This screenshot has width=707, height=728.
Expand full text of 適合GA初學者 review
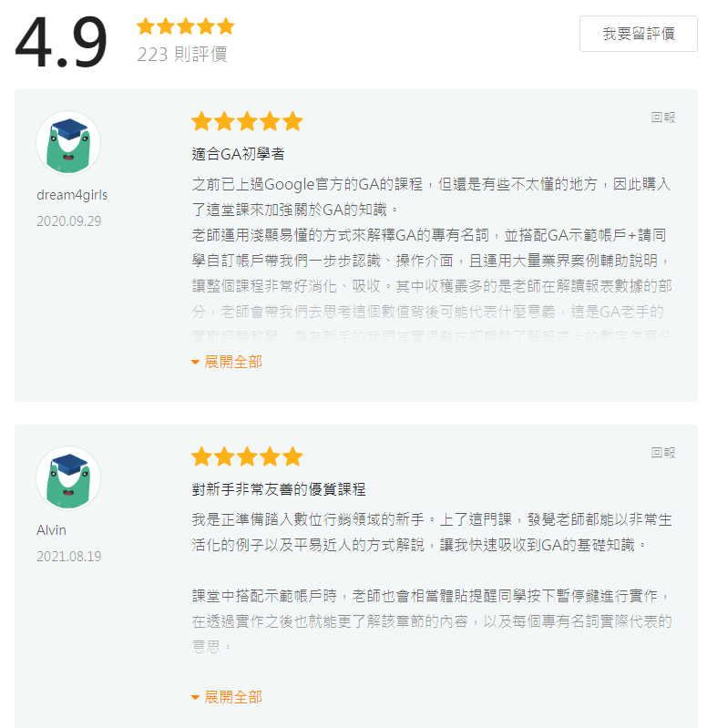(x=232, y=362)
